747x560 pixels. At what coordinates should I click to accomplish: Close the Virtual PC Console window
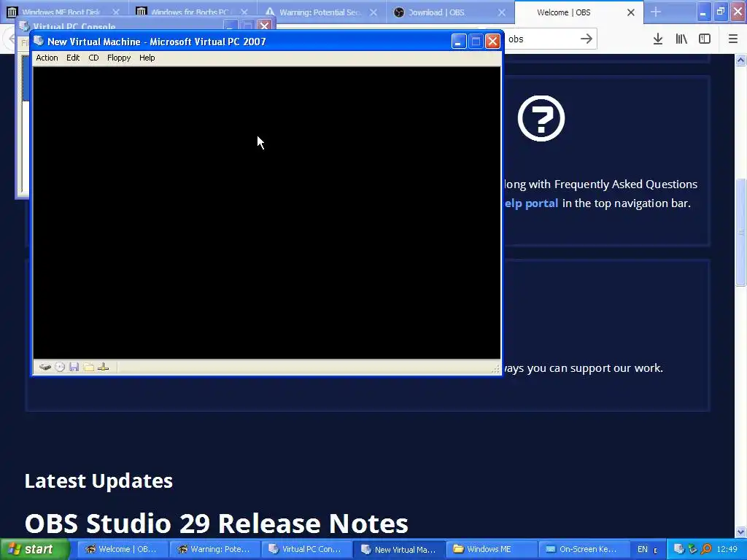264,26
